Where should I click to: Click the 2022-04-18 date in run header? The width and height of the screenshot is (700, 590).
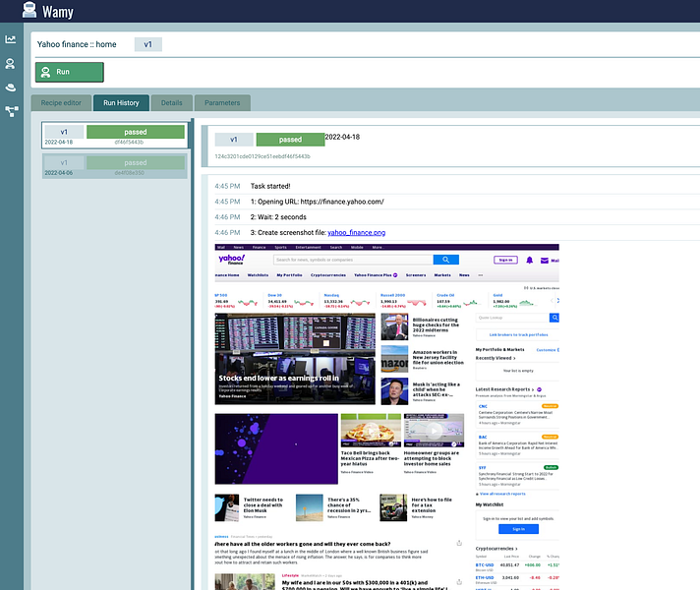[342, 137]
